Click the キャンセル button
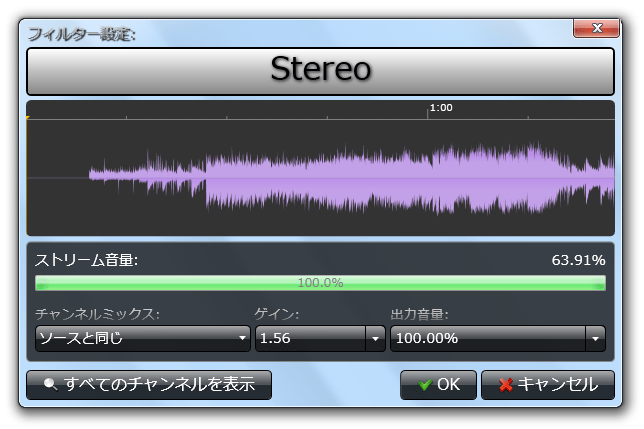644x429 pixels. pos(548,385)
